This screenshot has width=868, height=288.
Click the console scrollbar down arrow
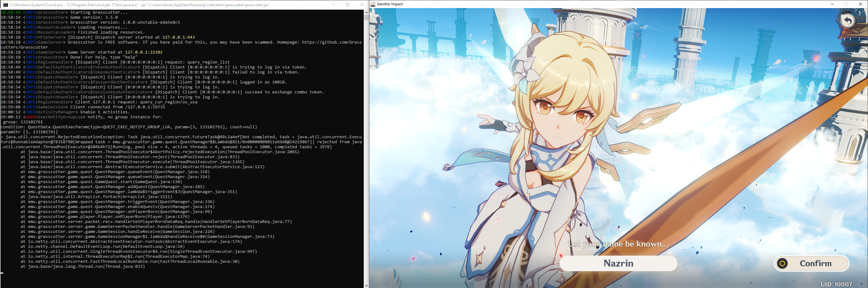[x=366, y=285]
